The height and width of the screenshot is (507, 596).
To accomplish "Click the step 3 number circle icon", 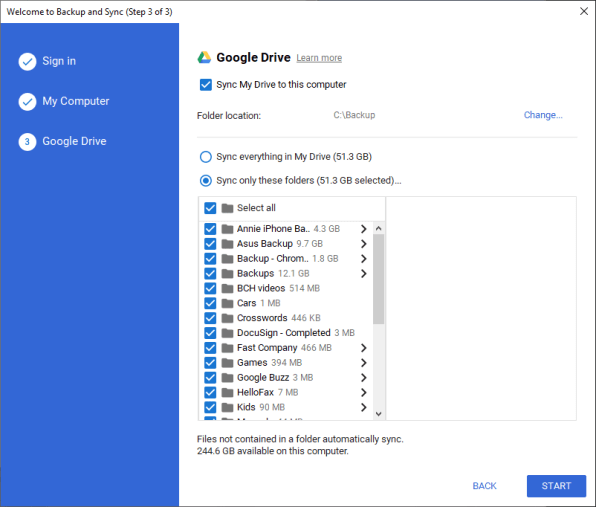I will coord(27,142).
